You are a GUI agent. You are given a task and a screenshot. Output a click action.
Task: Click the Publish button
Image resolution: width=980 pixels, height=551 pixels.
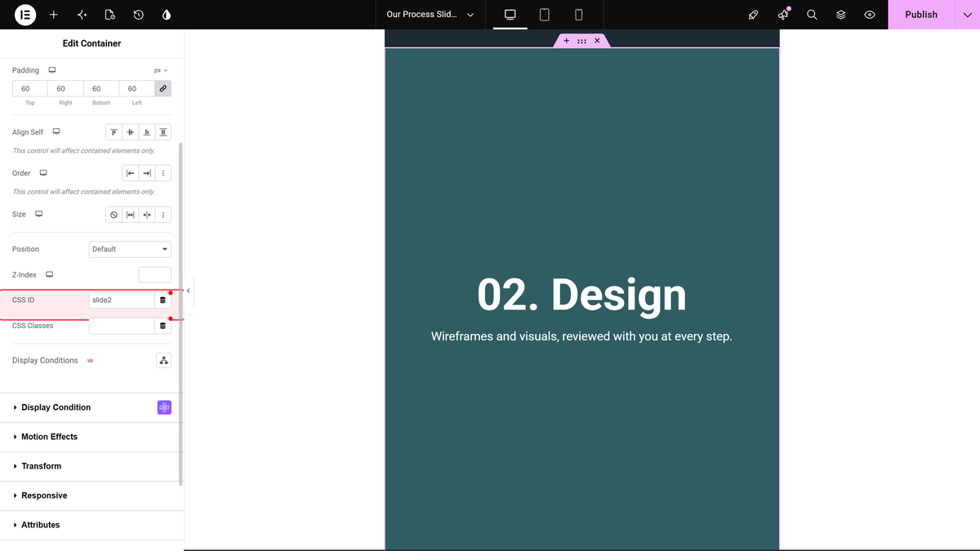coord(921,15)
